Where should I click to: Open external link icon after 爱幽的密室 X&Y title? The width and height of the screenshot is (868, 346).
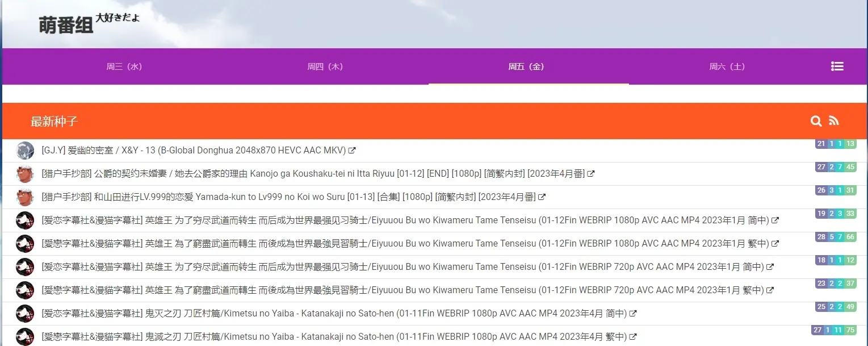352,150
